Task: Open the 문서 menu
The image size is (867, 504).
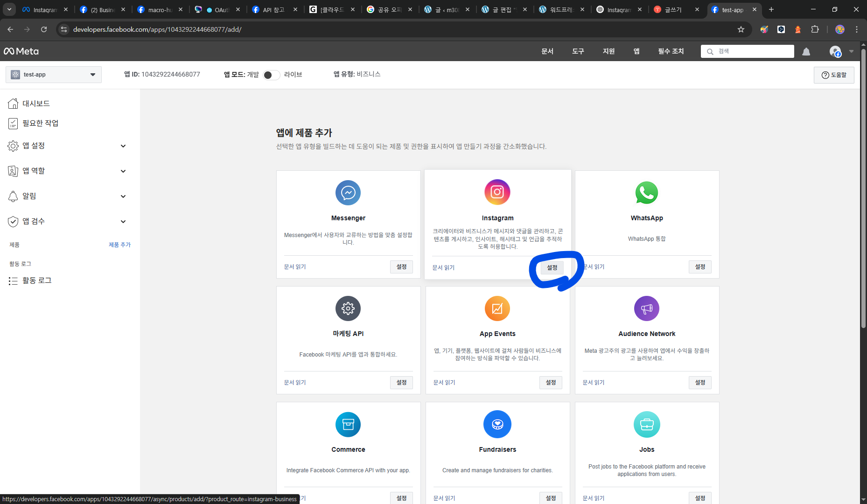Action: point(547,51)
